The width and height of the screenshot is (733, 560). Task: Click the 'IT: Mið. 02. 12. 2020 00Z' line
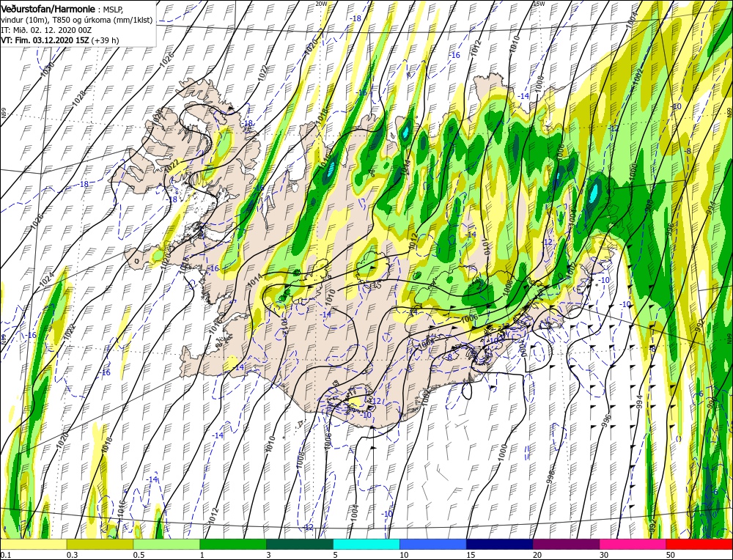point(46,30)
